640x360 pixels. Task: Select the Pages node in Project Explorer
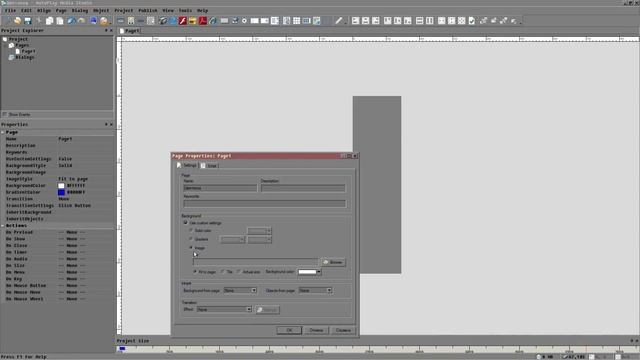[x=22, y=45]
